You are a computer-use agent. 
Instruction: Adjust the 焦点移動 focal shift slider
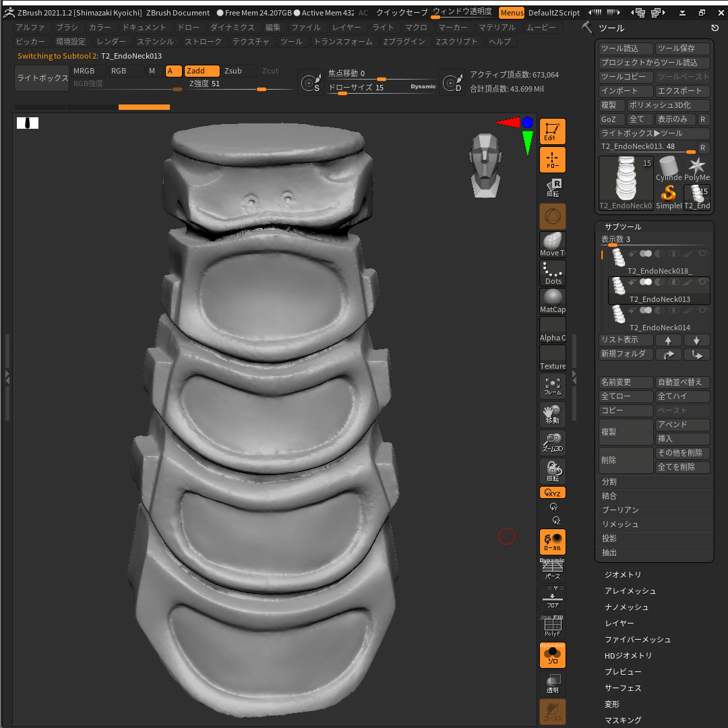click(382, 73)
